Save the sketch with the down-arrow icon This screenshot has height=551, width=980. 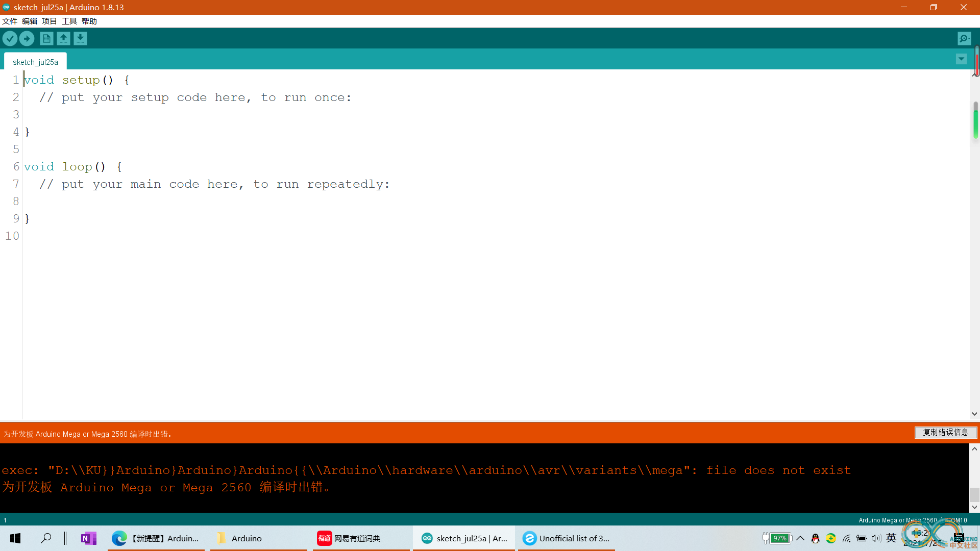pos(80,38)
